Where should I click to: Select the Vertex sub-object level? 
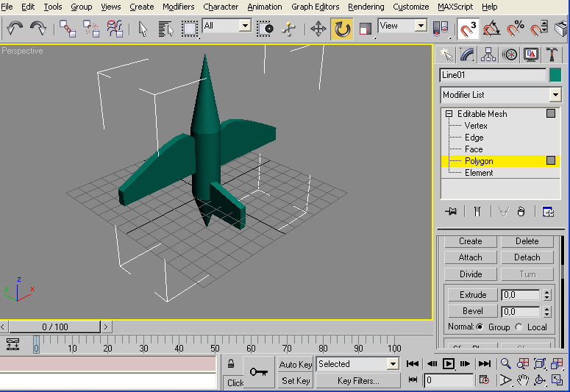(476, 126)
